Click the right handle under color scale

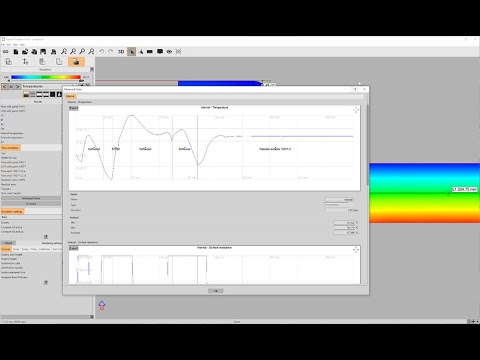81,81
